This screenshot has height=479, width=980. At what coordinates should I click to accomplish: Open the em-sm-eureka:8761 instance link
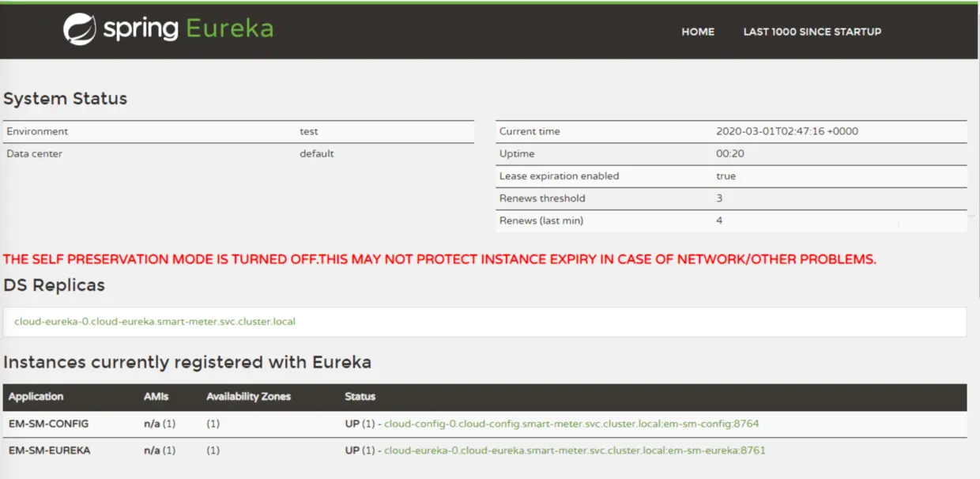point(575,451)
